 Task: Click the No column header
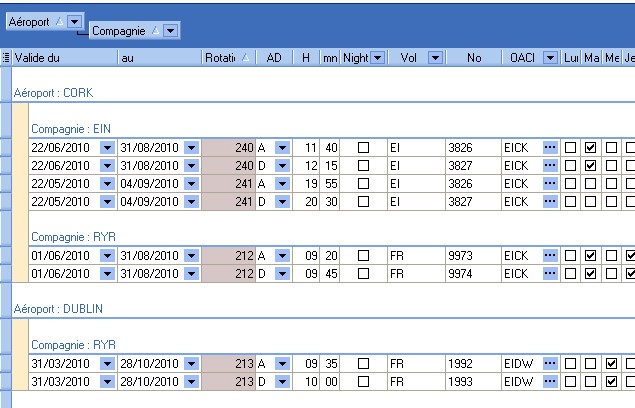[x=473, y=58]
